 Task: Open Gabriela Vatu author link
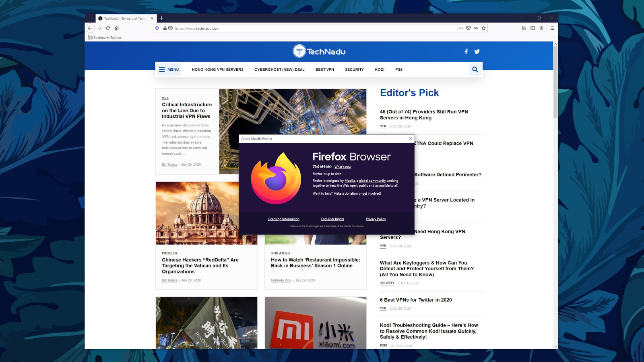[281, 280]
